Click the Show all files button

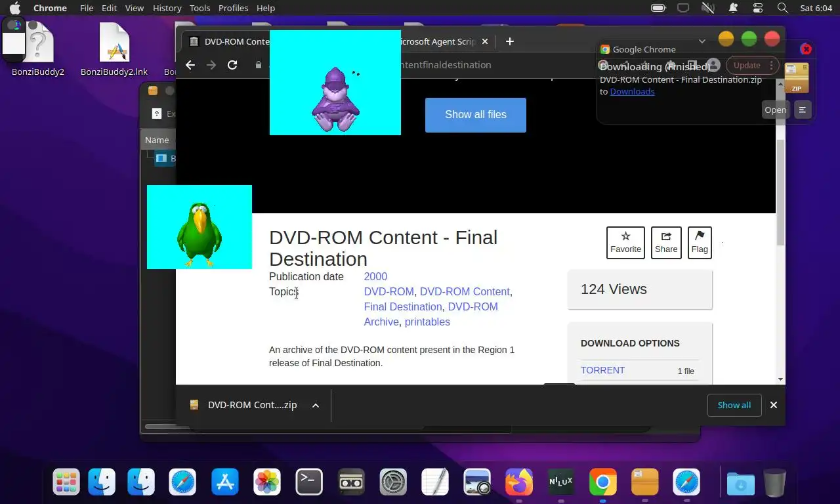pyautogui.click(x=476, y=115)
